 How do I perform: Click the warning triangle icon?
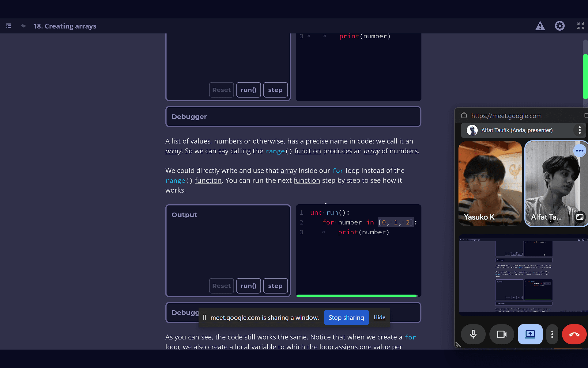click(x=540, y=26)
